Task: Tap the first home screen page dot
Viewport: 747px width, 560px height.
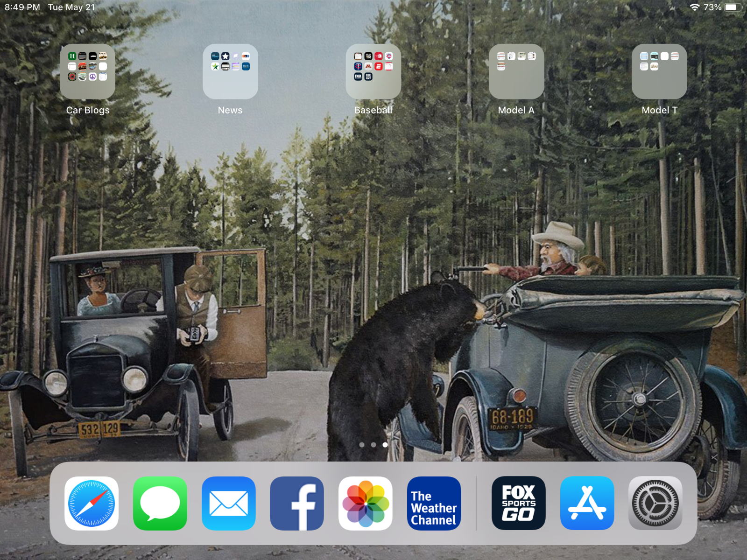Action: click(362, 445)
